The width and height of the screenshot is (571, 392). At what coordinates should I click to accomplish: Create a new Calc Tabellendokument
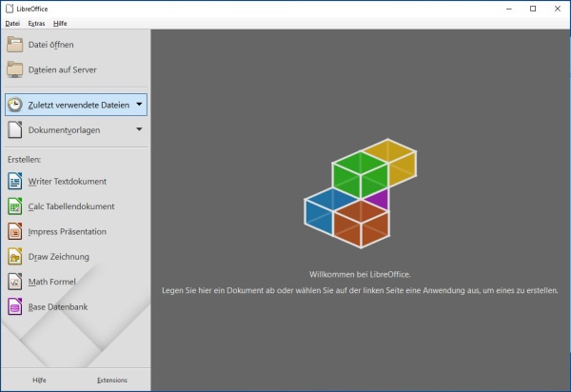(71, 206)
